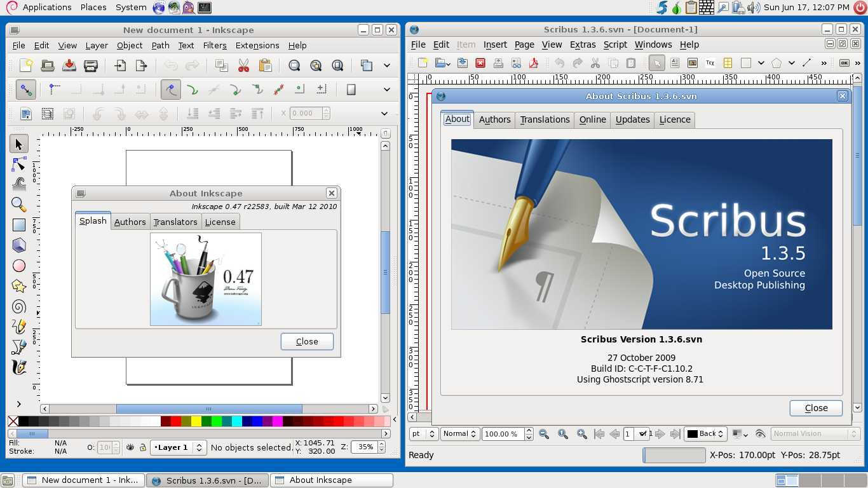Open the Layer 1 dropdown in status bar

(178, 447)
